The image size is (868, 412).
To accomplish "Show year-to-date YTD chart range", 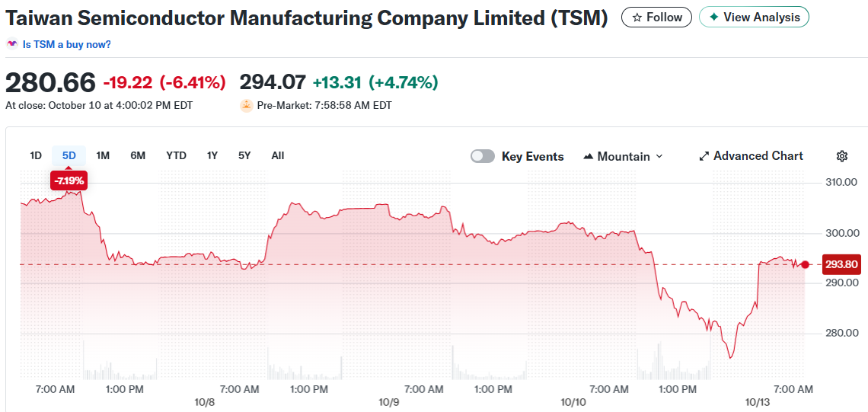I will tap(176, 155).
